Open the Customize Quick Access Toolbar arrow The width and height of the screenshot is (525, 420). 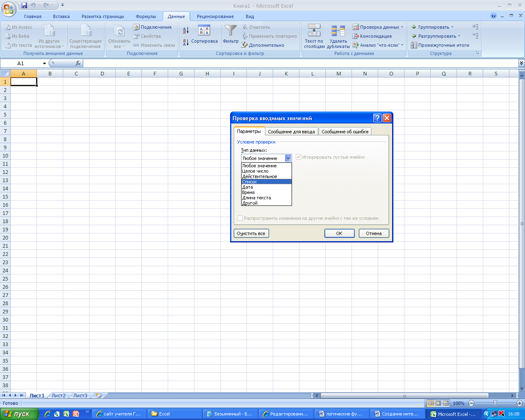[62, 5]
